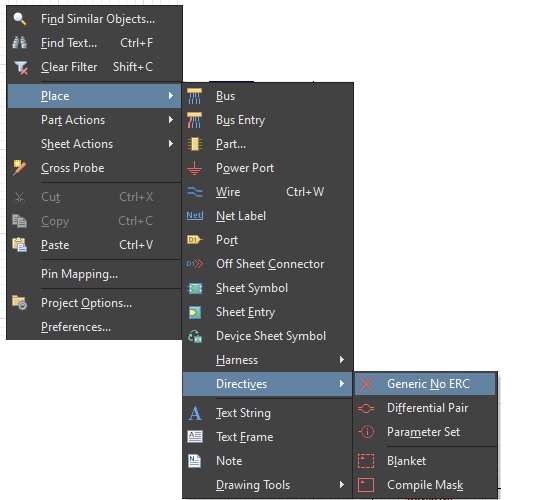Click the Text Frame icon
The height and width of the screenshot is (500, 535).
[x=195, y=437]
